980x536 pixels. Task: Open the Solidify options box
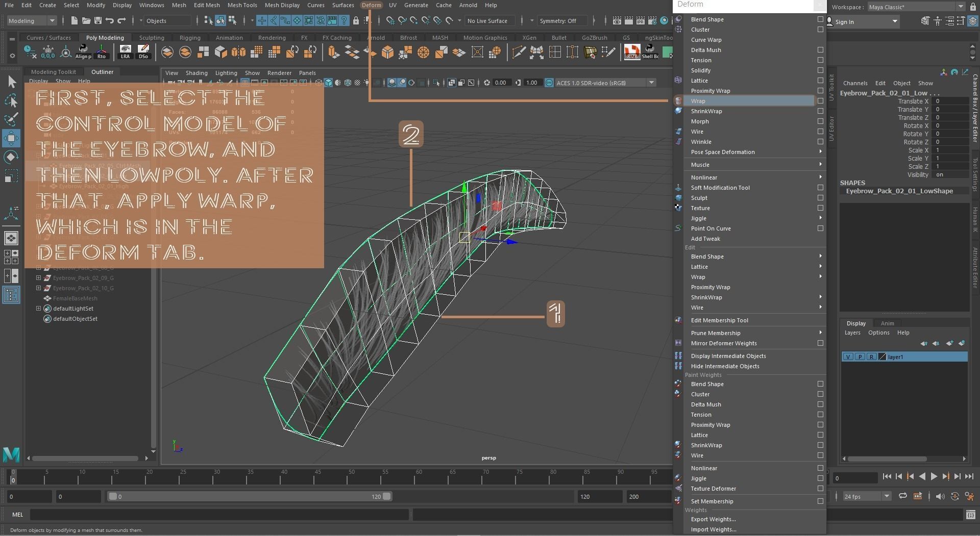(820, 70)
